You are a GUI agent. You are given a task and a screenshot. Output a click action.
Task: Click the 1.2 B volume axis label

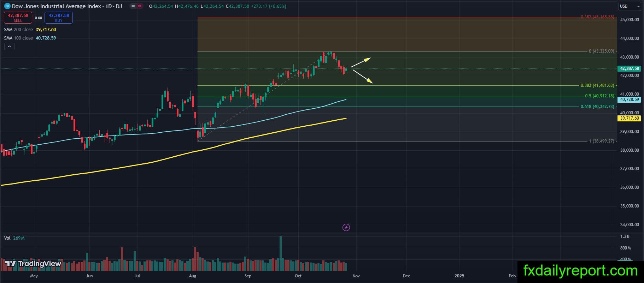[x=625, y=236]
